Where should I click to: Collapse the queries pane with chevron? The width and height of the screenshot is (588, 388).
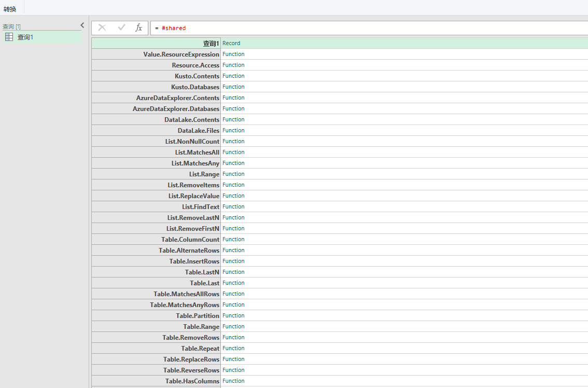point(82,25)
